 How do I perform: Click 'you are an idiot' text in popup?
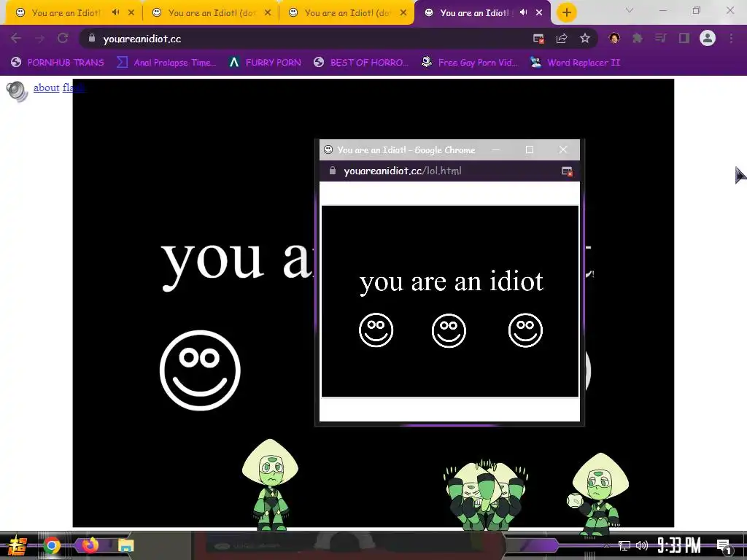coord(451,281)
